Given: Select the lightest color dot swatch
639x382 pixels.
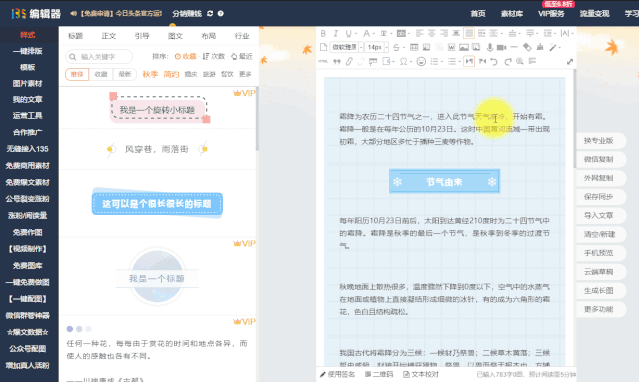Looking at the screenshot, I should pyautogui.click(x=88, y=329).
